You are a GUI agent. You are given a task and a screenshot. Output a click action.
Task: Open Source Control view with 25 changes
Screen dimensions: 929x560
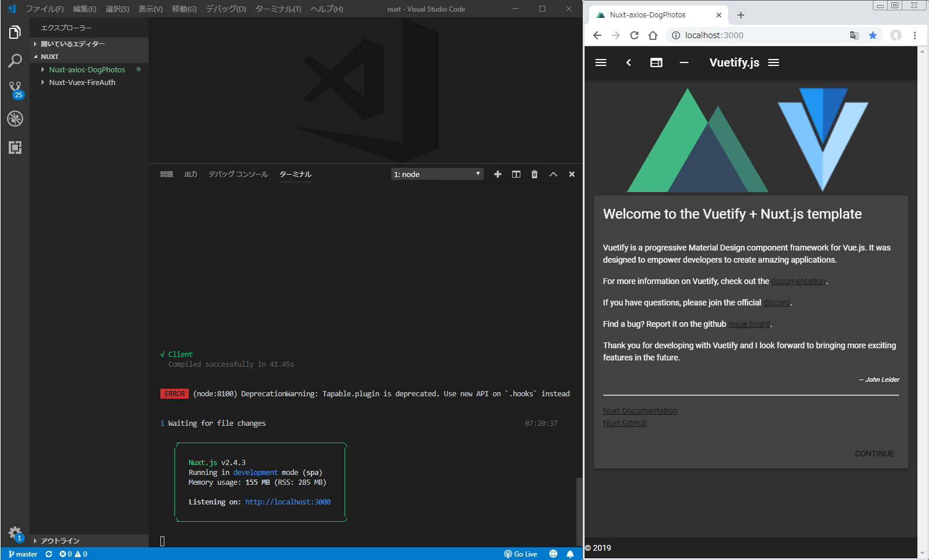[x=15, y=89]
